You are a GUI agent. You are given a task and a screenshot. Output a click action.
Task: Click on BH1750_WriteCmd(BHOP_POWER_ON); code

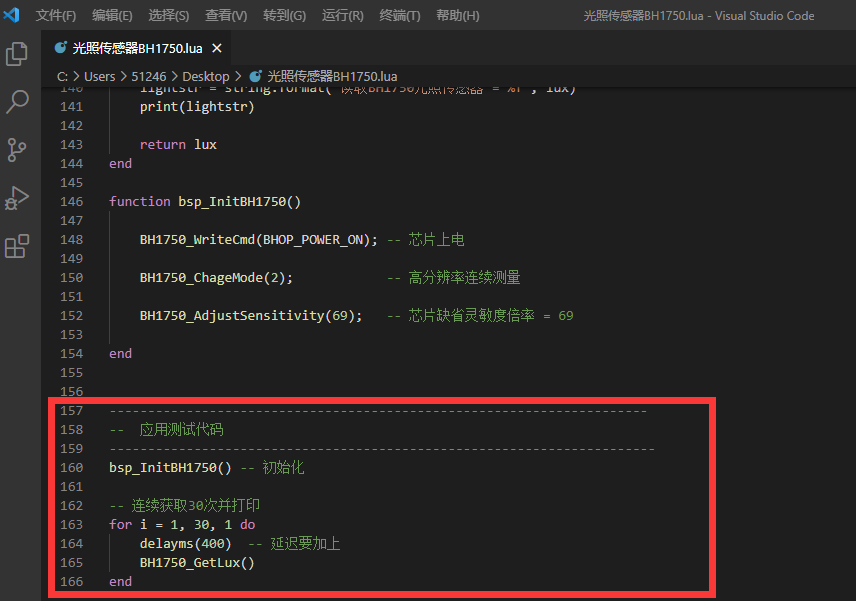pyautogui.click(x=258, y=240)
